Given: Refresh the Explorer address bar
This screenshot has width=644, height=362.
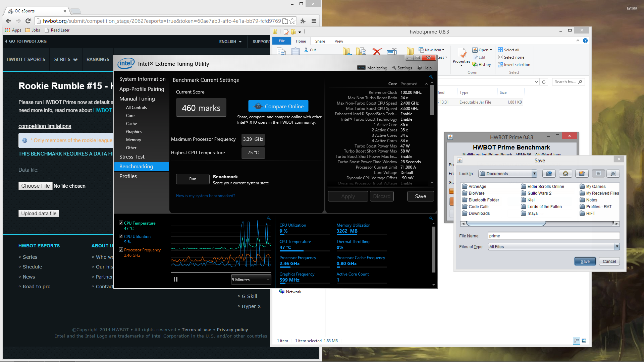Looking at the screenshot, I should click(544, 82).
